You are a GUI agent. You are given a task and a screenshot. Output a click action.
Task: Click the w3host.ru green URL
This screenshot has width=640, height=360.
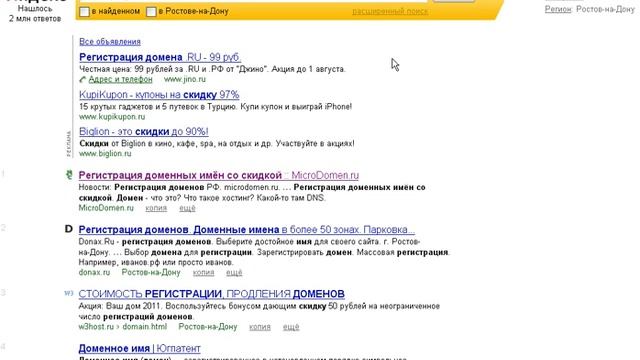tap(96, 327)
